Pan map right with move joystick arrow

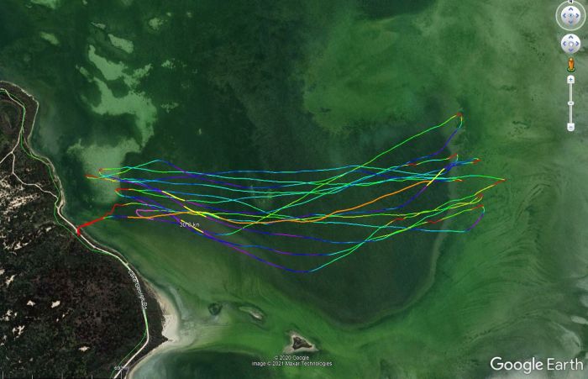tap(577, 44)
